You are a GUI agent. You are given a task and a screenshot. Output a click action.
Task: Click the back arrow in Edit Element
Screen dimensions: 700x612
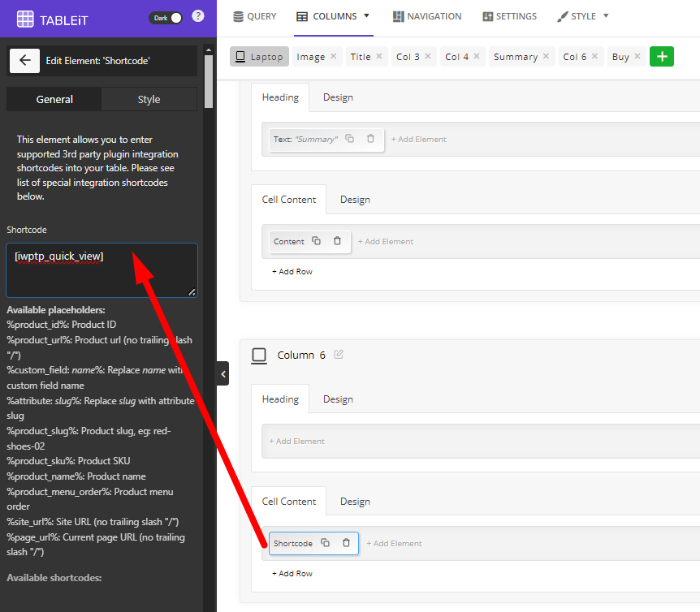click(x=24, y=60)
